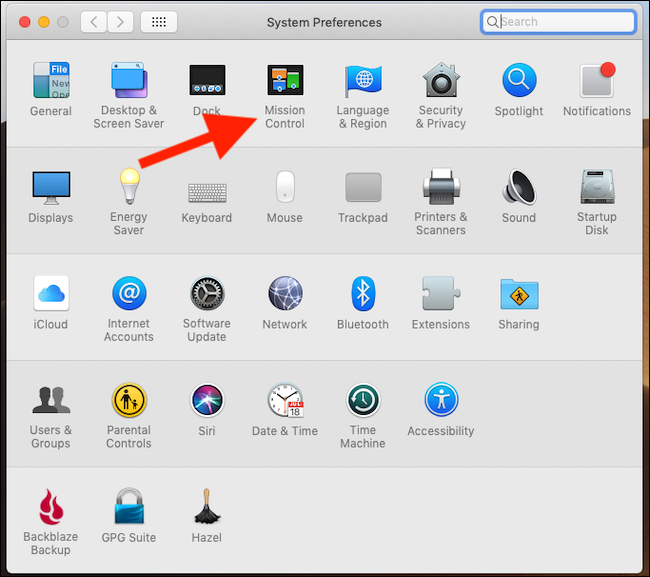The height and width of the screenshot is (577, 650).
Task: Open the General preferences pane
Action: pyautogui.click(x=51, y=80)
